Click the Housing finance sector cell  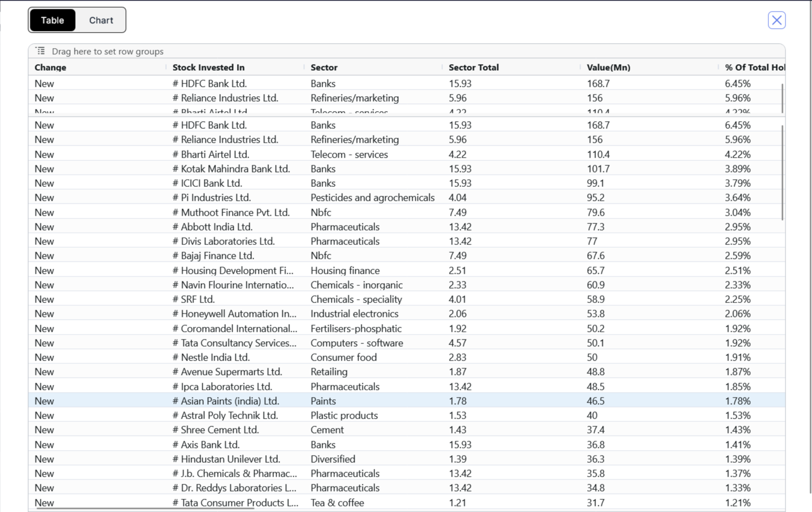pyautogui.click(x=373, y=270)
